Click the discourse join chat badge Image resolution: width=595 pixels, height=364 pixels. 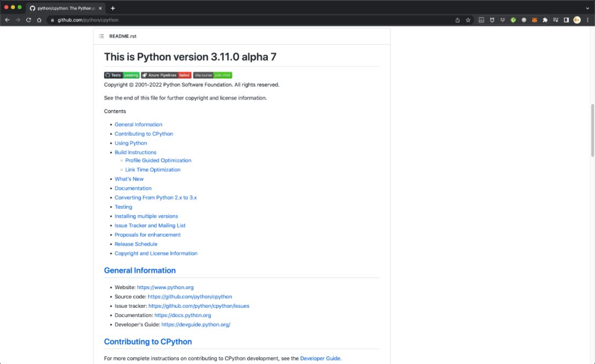coord(213,75)
